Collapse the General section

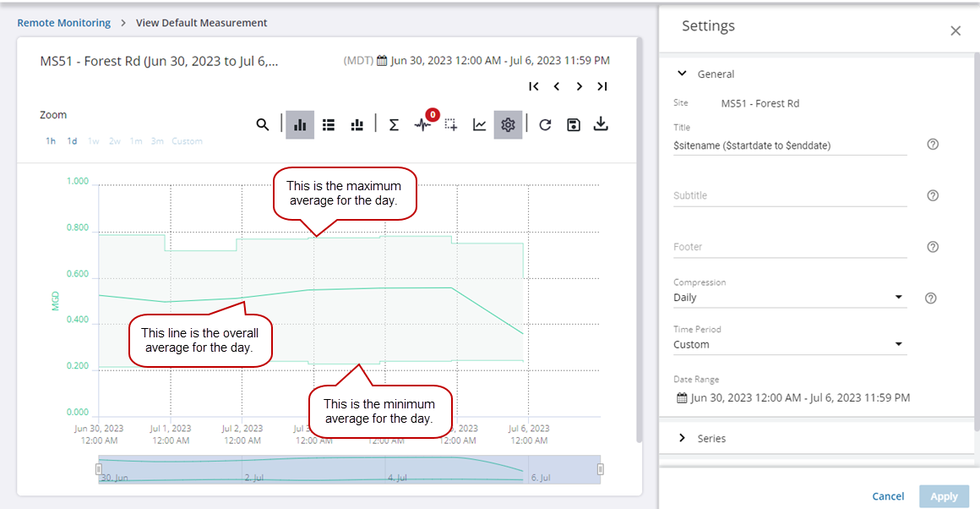pos(683,74)
